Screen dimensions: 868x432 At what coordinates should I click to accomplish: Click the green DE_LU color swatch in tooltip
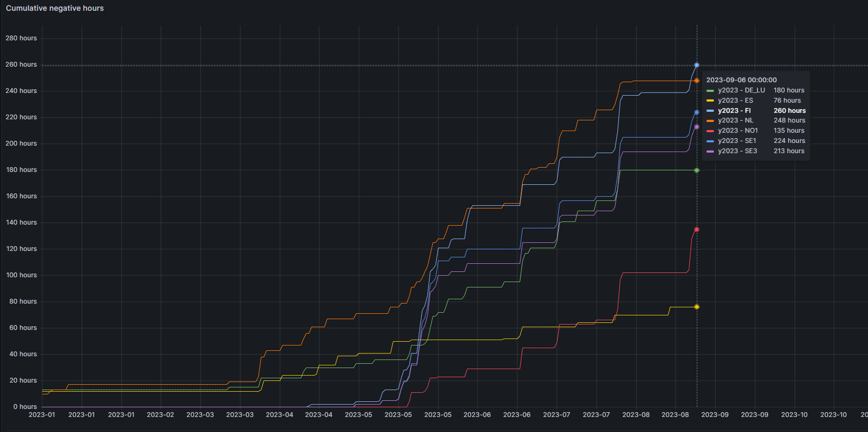pyautogui.click(x=710, y=91)
